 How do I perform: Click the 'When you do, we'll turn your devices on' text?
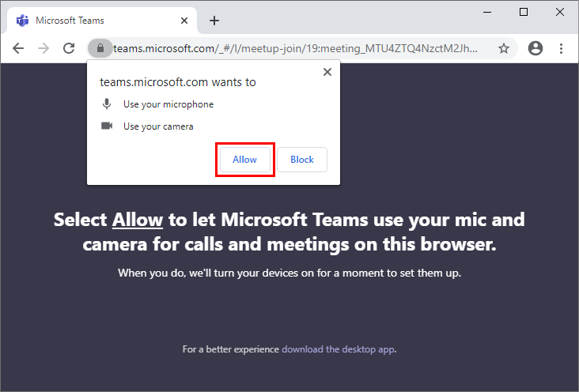(x=289, y=273)
